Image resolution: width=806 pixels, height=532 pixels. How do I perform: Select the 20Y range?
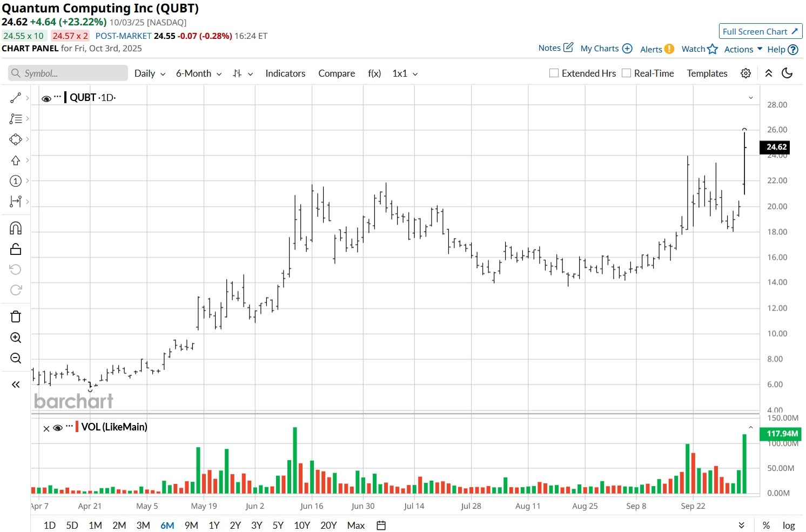[x=328, y=526]
